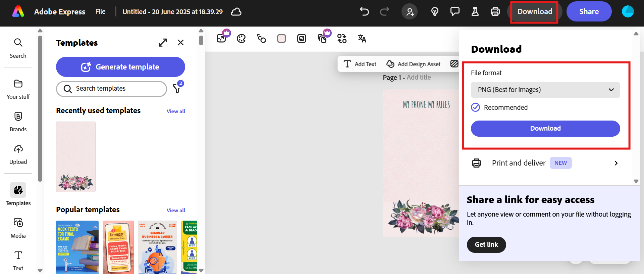The image size is (644, 274).
Task: Open Text in the left sidebar
Action: [18, 261]
